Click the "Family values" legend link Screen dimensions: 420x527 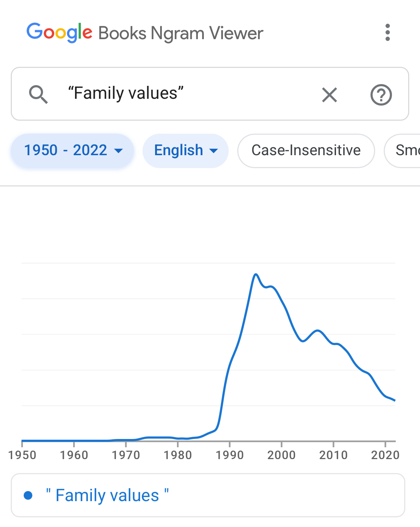tap(107, 495)
